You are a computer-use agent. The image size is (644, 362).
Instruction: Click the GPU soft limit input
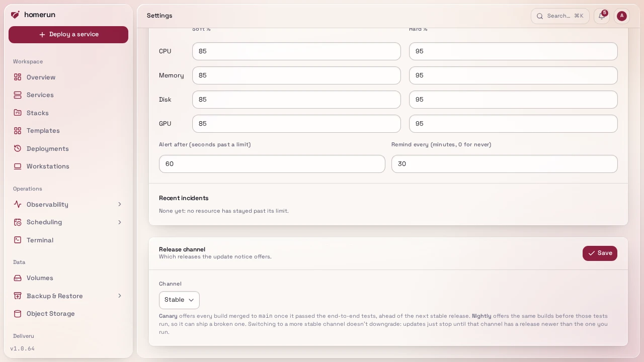296,124
